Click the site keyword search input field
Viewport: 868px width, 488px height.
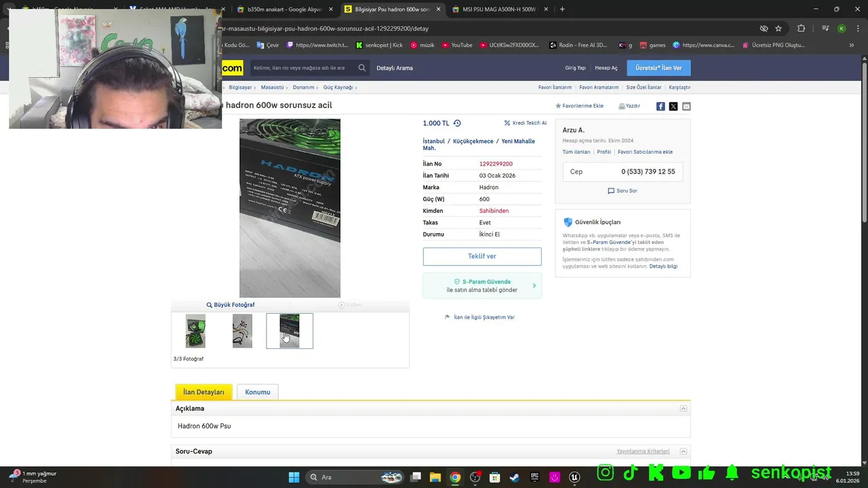(x=303, y=68)
